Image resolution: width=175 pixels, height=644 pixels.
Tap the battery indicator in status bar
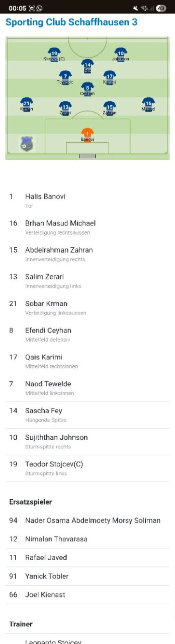pos(161,8)
